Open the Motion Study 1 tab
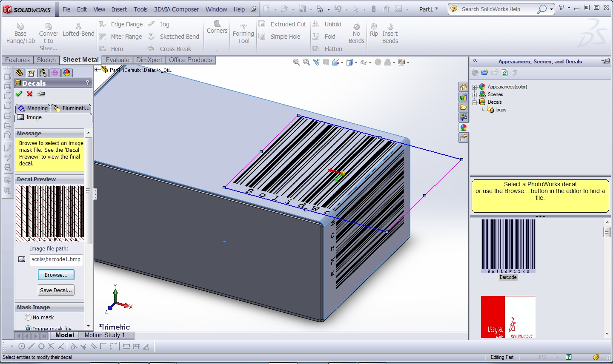This screenshot has width=613, height=364. (105, 335)
